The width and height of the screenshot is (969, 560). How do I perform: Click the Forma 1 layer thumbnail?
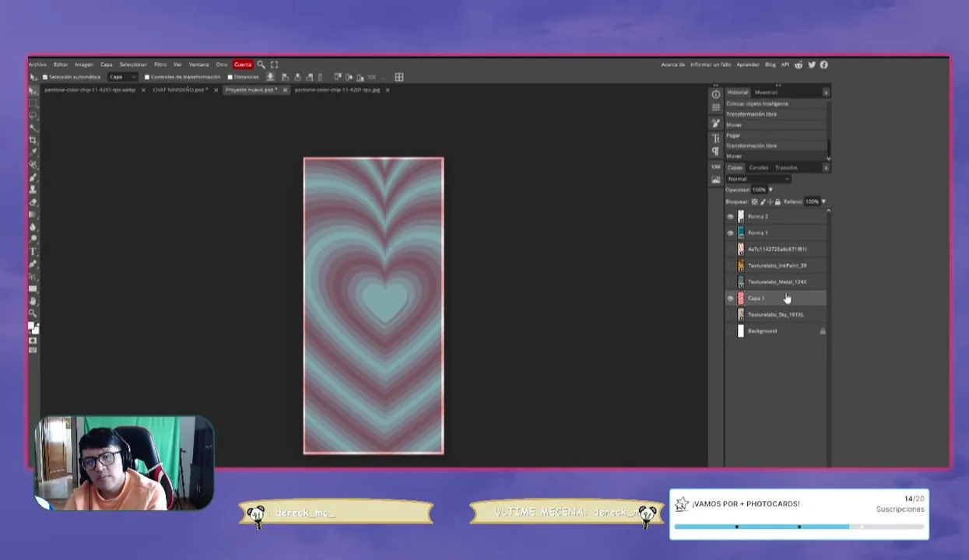pos(741,233)
